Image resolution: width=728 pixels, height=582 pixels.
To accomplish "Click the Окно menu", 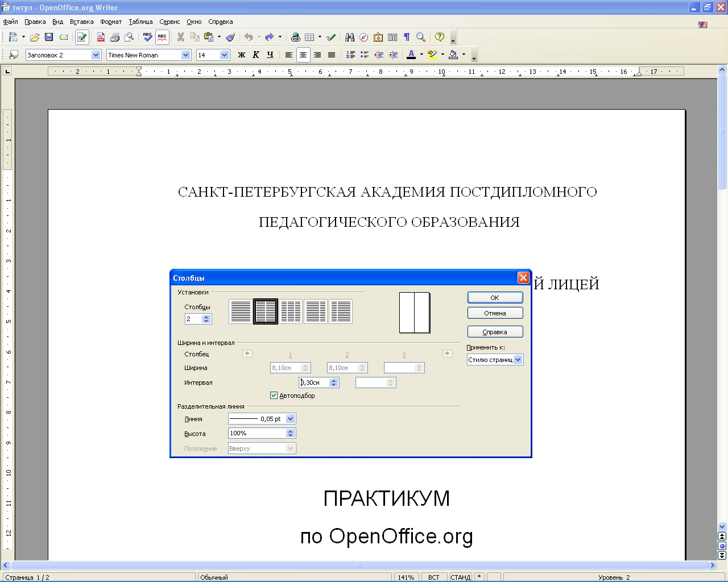I will [x=194, y=22].
